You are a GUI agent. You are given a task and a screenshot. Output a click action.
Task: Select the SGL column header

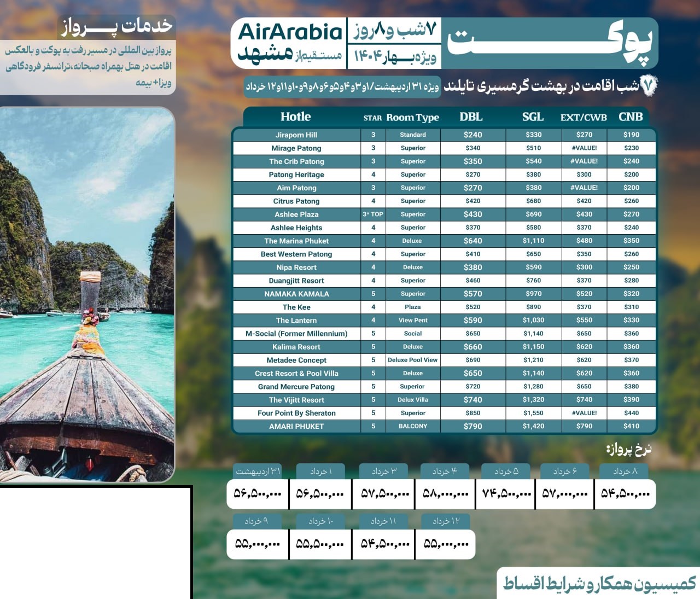point(533,117)
